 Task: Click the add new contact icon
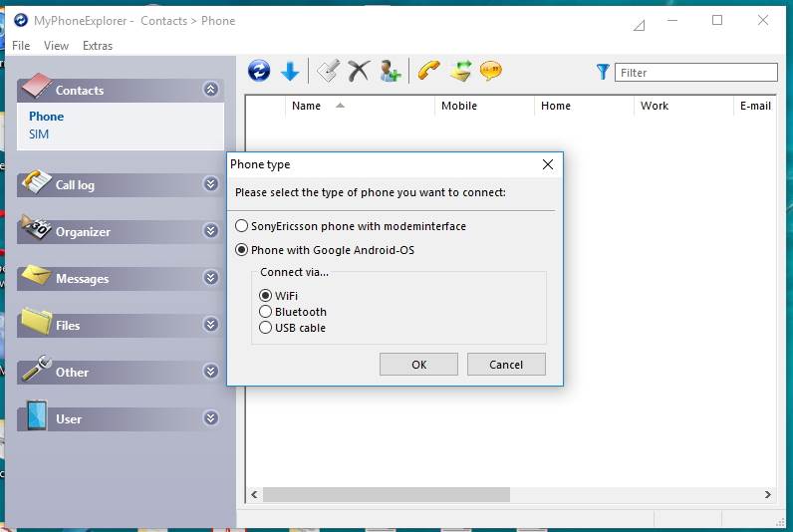click(391, 71)
